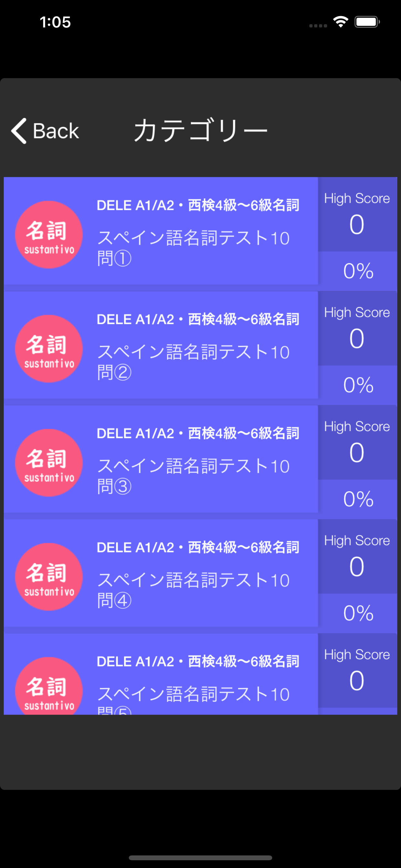Select スペイン語名詞テスト10問③ from the list
The height and width of the screenshot is (868, 401).
point(193,476)
